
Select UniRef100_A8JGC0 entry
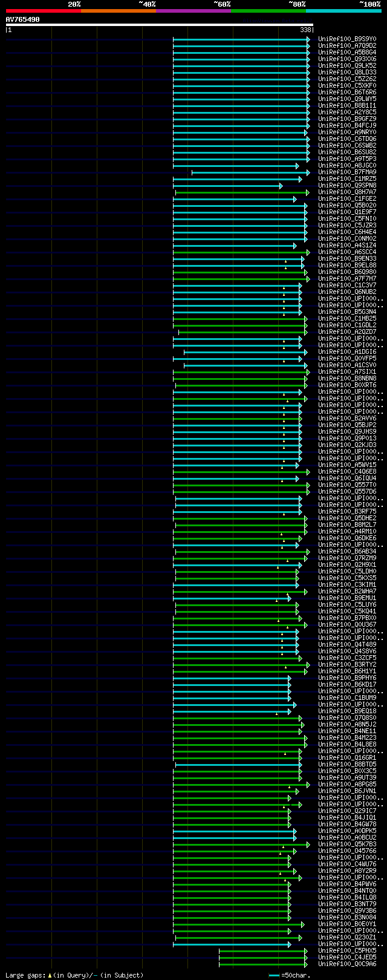click(347, 166)
